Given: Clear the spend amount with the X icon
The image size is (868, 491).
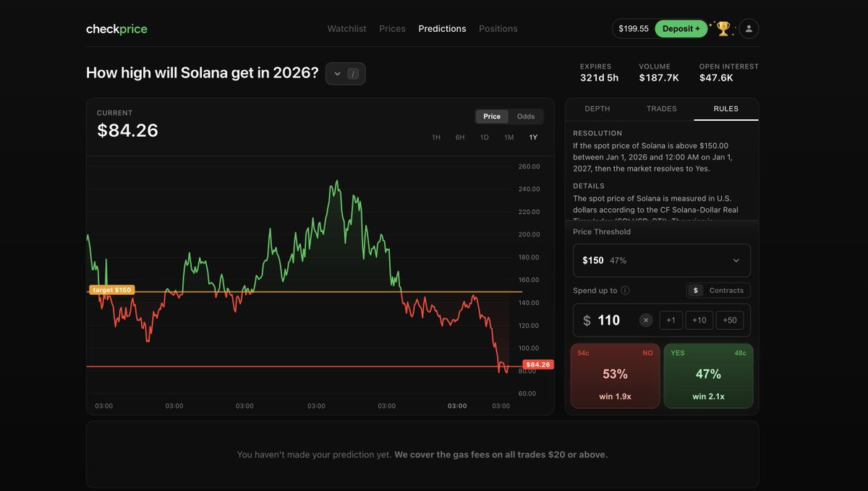Looking at the screenshot, I should (x=646, y=320).
